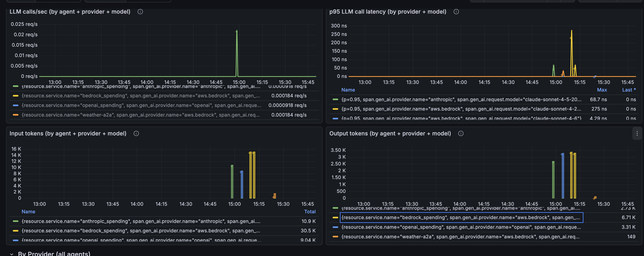Click the blue bar in Output tokens chart
Screen dimensions: 644x256
(x=563, y=176)
